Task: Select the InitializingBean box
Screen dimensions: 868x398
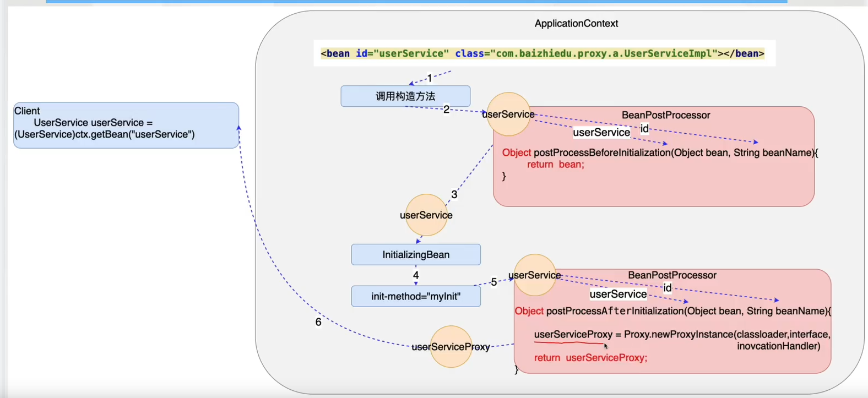Action: coord(416,254)
